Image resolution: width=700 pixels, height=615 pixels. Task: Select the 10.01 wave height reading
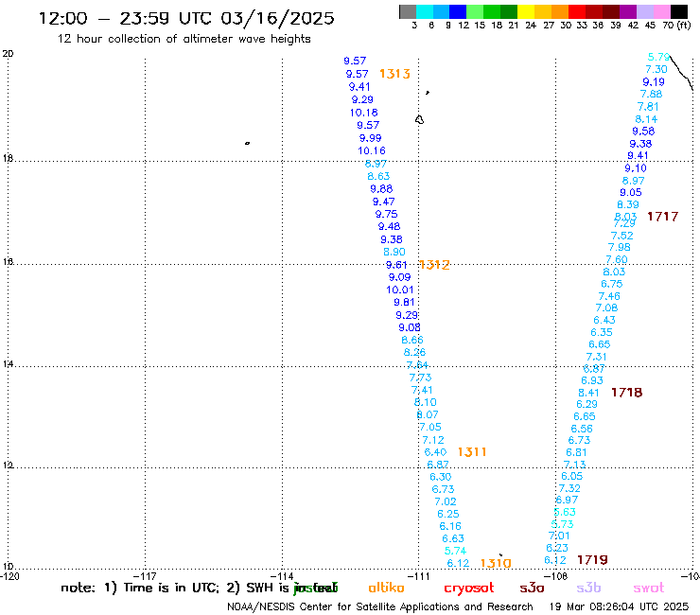click(x=400, y=290)
